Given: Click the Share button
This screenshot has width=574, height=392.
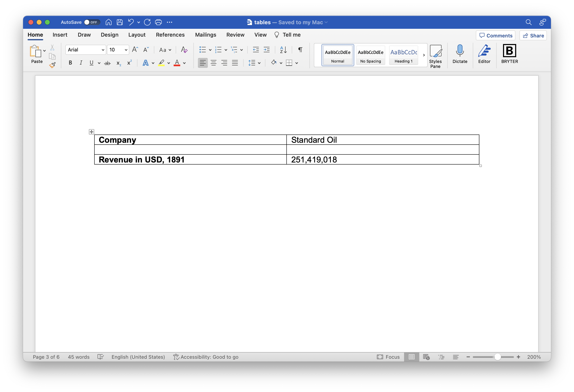Looking at the screenshot, I should coord(534,36).
